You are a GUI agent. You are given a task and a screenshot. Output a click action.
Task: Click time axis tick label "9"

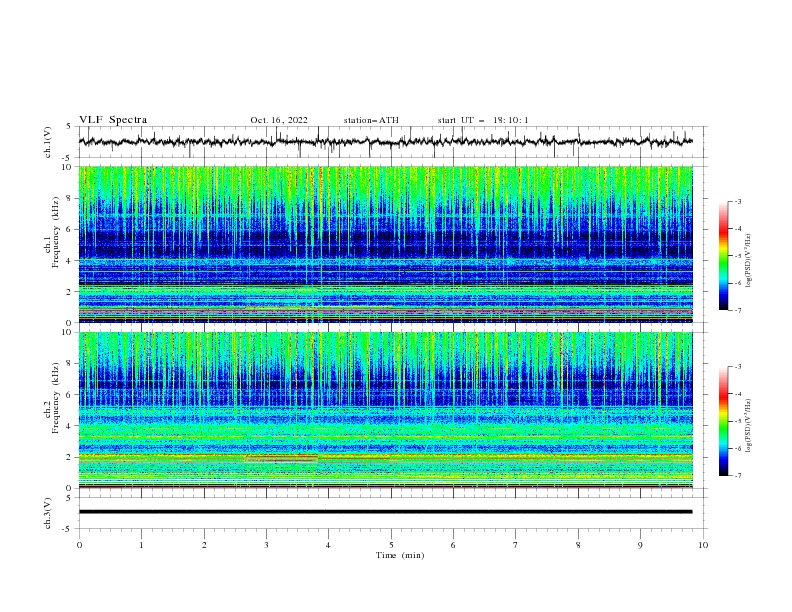[x=640, y=545]
